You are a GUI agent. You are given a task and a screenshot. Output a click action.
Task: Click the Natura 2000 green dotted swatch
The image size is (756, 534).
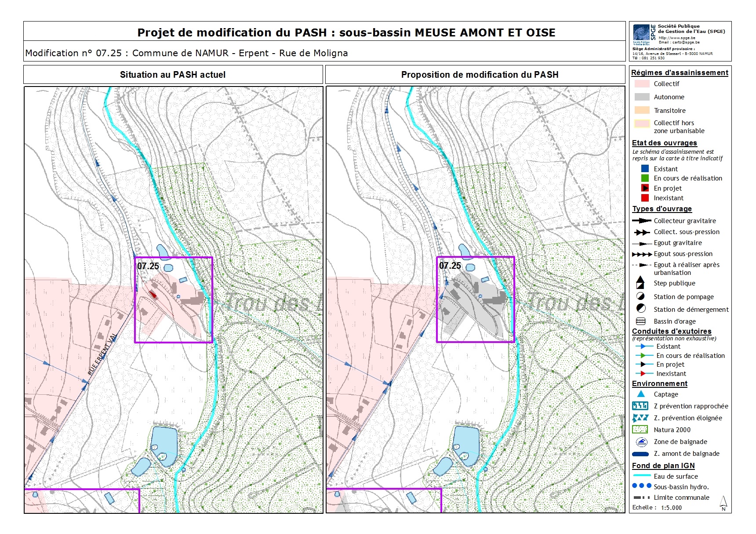click(x=640, y=430)
